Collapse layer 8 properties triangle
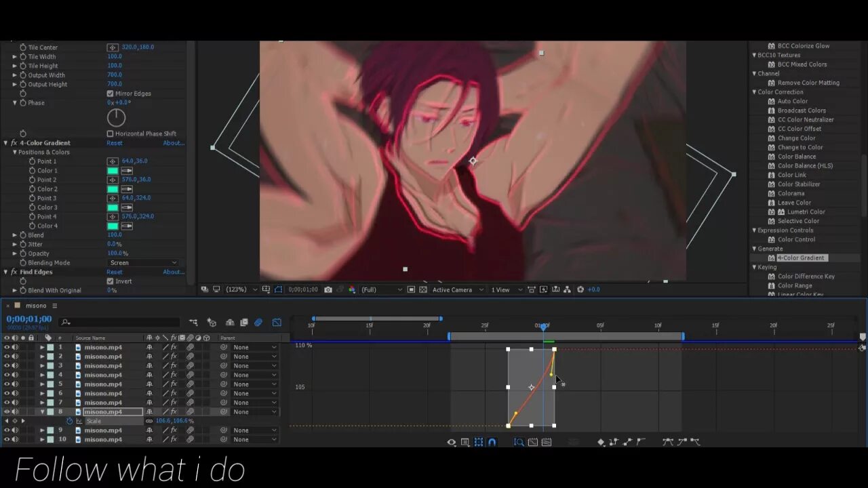The height and width of the screenshot is (488, 868). coord(42,412)
